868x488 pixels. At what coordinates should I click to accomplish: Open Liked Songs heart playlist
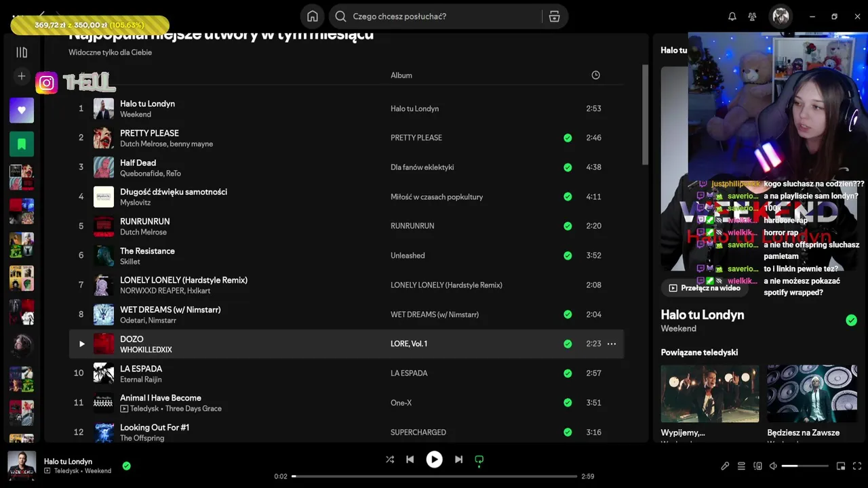22,110
